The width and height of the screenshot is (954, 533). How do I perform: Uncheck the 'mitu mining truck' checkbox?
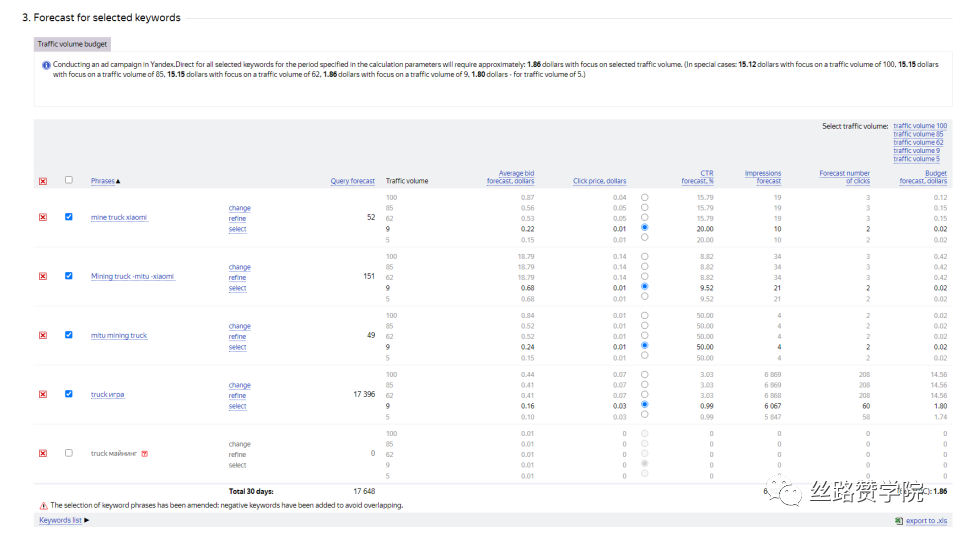[x=69, y=335]
